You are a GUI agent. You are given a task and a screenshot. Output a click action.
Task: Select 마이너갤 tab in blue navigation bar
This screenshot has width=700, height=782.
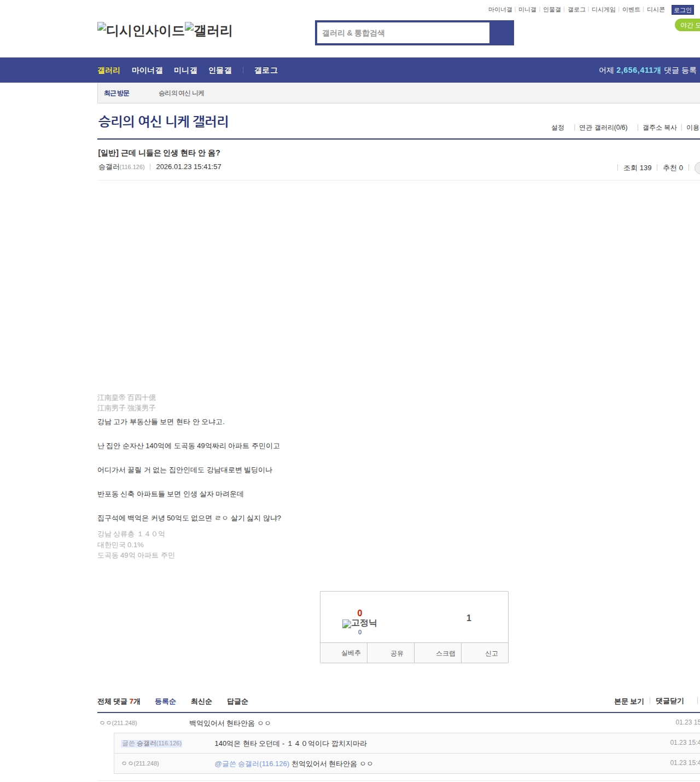click(x=147, y=70)
